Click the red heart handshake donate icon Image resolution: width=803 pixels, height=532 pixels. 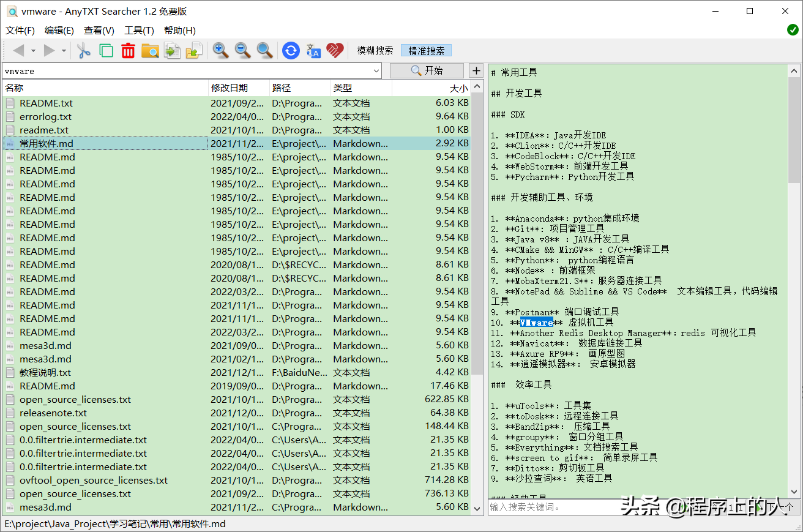[335, 51]
